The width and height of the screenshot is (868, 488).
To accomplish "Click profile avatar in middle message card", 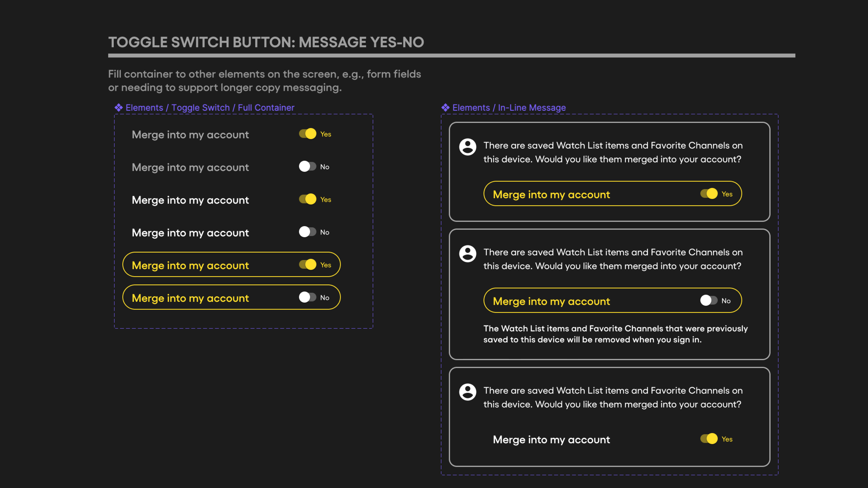I will pos(467,253).
